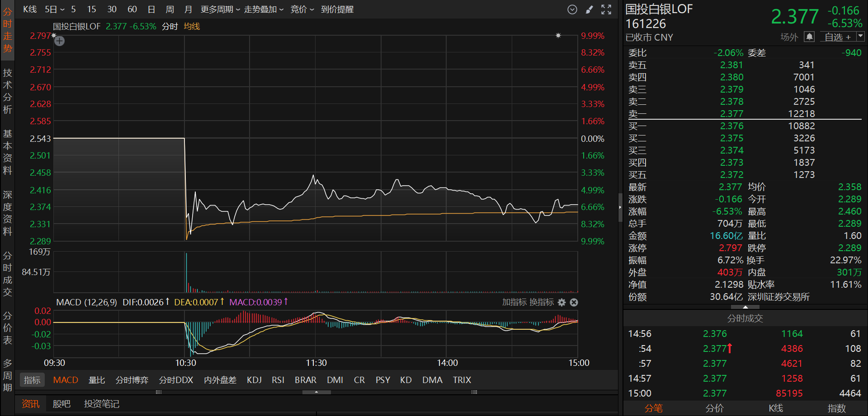The height and width of the screenshot is (416, 868).
Task: Collapse the quote panel using up arrow above 分时成交
Action: pos(745,307)
